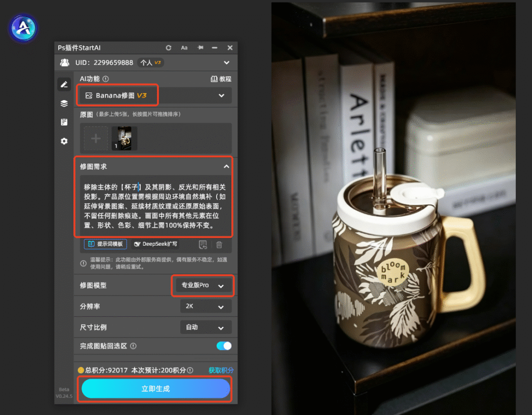This screenshot has width=532, height=415.
Task: Open the Banana修图 V3 function dropdown
Action: 155,96
